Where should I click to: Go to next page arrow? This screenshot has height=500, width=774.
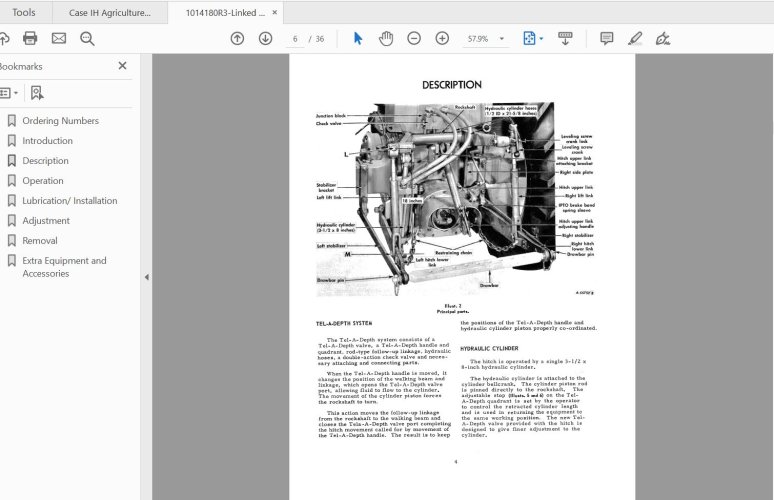(x=266, y=38)
